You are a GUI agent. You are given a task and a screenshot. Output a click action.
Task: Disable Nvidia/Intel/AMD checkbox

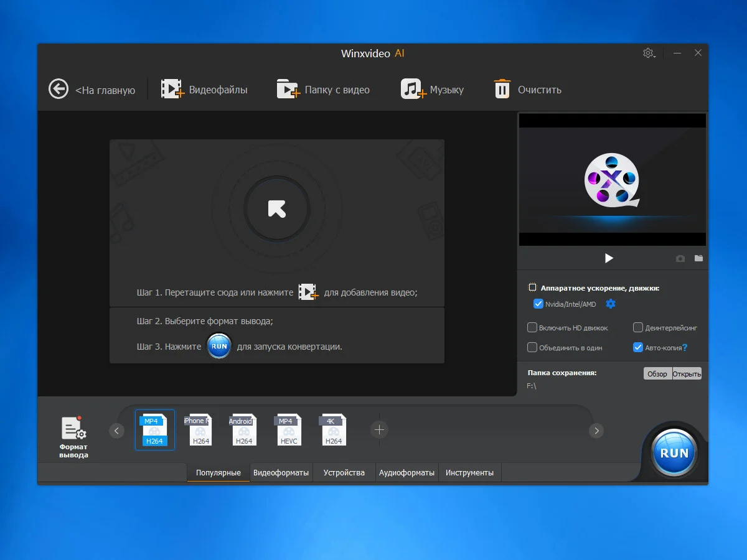coord(538,304)
